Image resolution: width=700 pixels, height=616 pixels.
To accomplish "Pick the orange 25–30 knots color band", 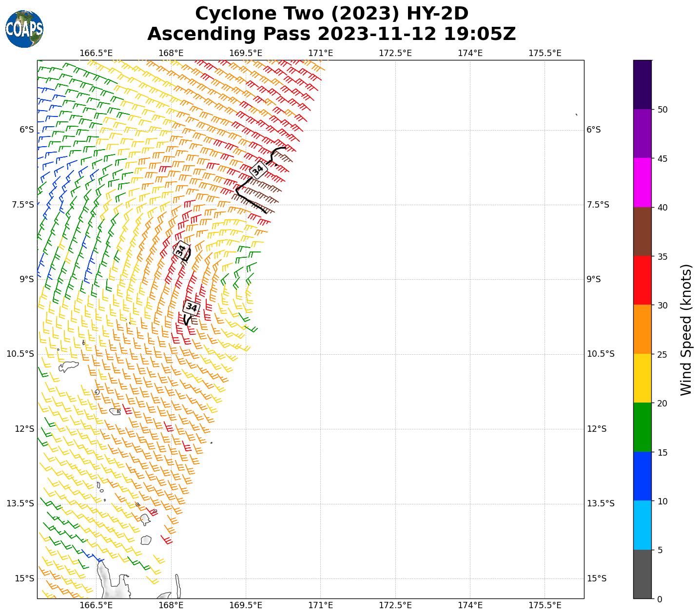I will (x=642, y=329).
